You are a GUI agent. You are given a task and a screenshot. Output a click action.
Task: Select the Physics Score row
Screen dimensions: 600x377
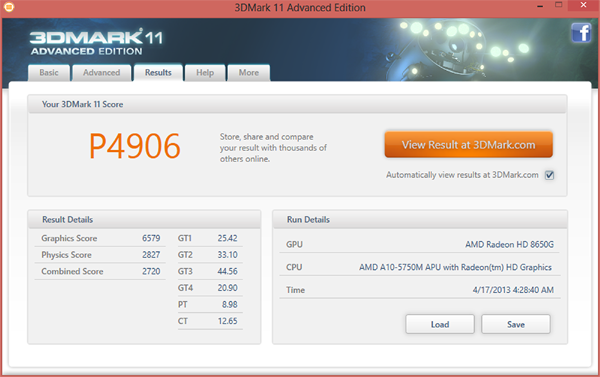[100, 255]
